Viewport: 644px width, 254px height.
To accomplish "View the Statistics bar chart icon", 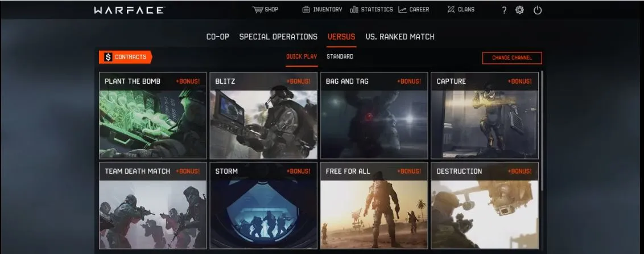I will 354,10.
